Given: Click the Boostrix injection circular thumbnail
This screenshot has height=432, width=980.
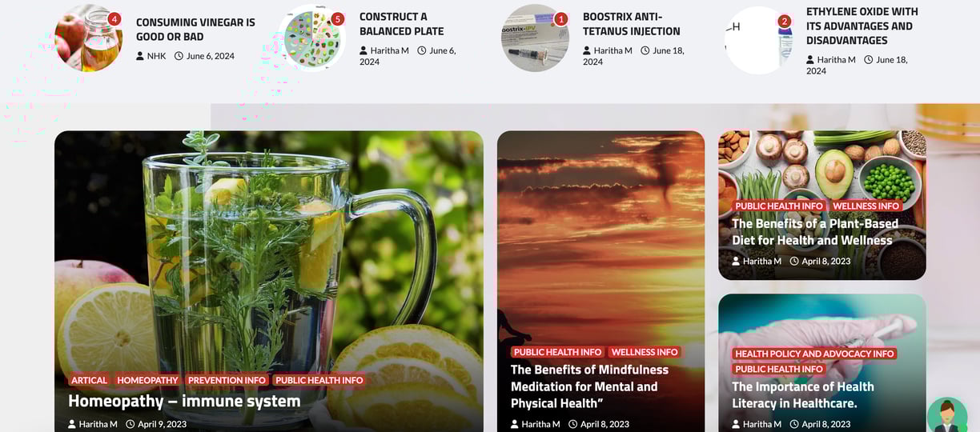Looking at the screenshot, I should [535, 38].
